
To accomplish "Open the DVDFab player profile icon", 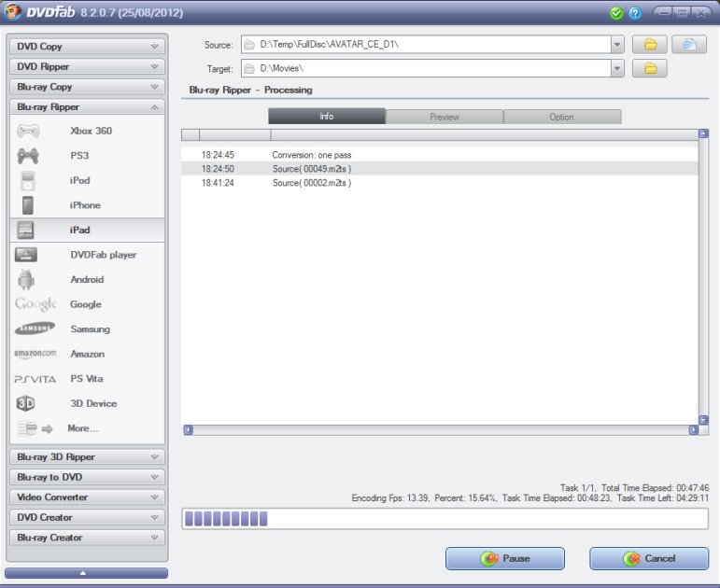I will click(x=26, y=255).
